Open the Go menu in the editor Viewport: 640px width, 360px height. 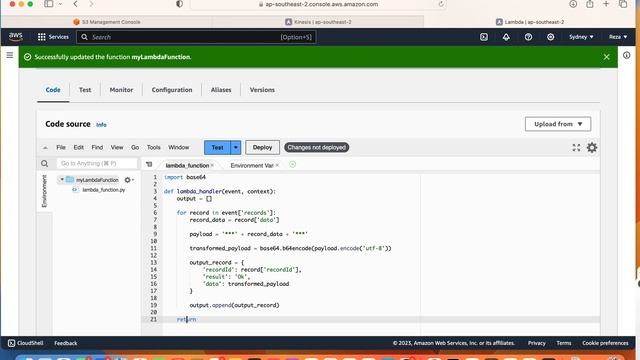tap(135, 147)
